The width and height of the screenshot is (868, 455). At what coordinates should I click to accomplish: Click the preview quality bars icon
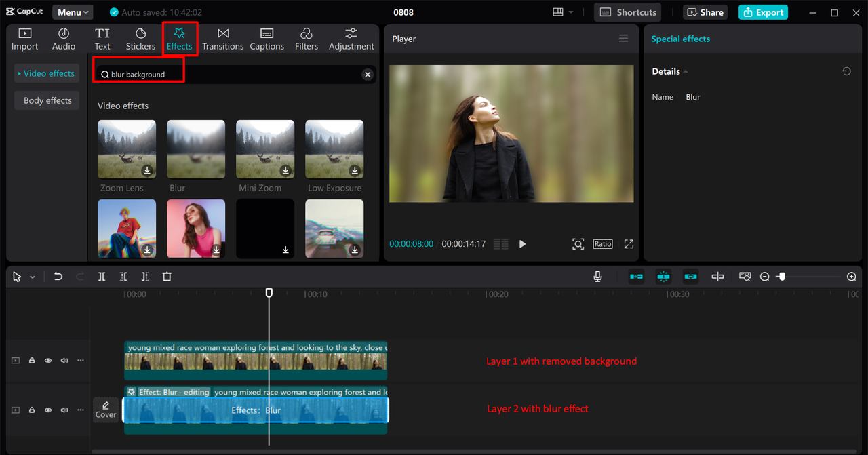(x=501, y=244)
